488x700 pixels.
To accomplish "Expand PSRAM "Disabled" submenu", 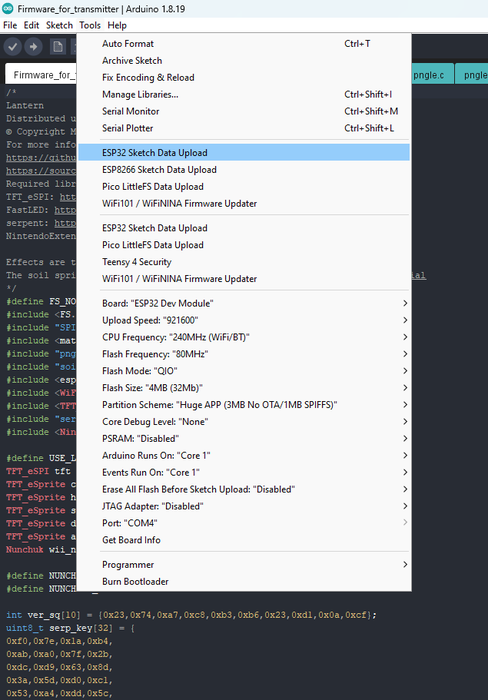I will pyautogui.click(x=244, y=439).
